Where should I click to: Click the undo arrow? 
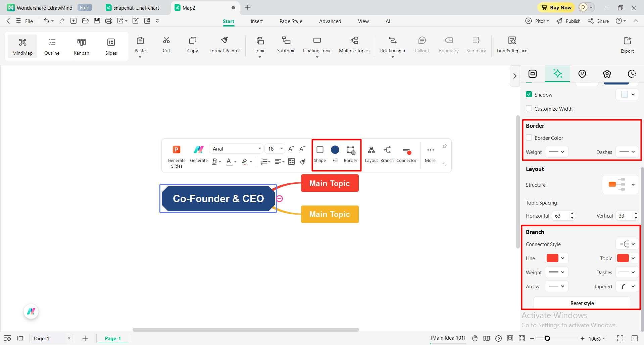coord(46,21)
